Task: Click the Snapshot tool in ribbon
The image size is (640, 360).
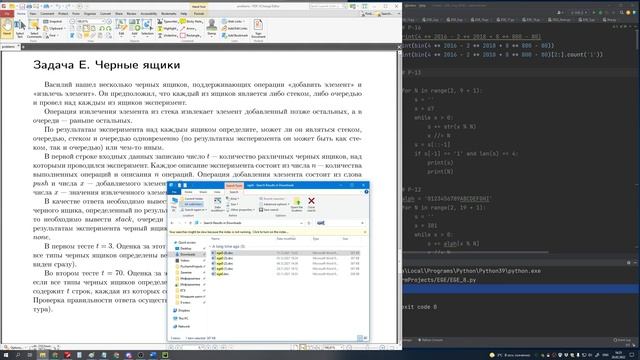Action: 53,21
